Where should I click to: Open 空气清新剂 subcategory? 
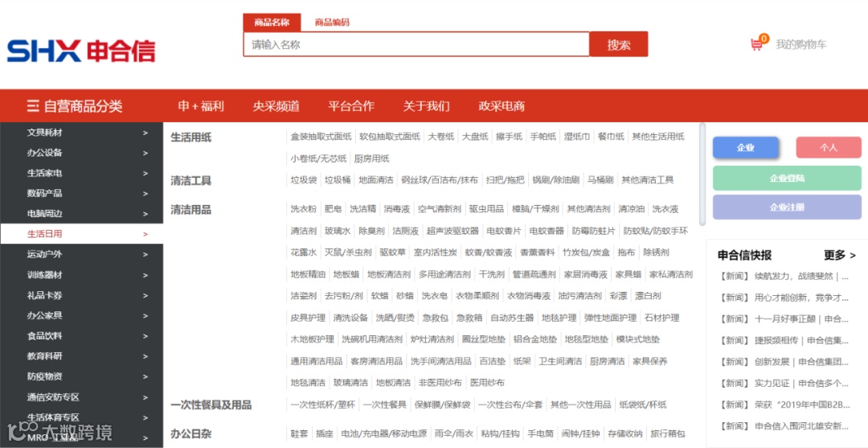click(440, 209)
